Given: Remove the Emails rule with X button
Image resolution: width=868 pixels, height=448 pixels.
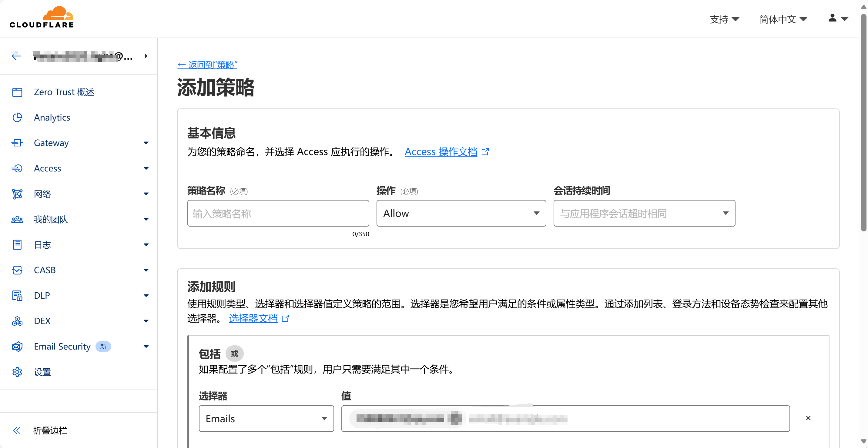Looking at the screenshot, I should (x=808, y=418).
